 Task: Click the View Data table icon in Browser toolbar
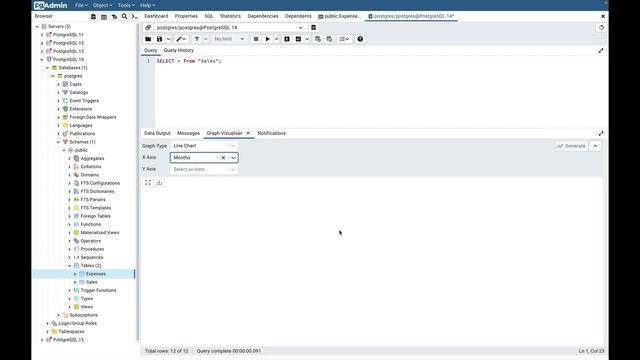pyautogui.click(x=104, y=16)
